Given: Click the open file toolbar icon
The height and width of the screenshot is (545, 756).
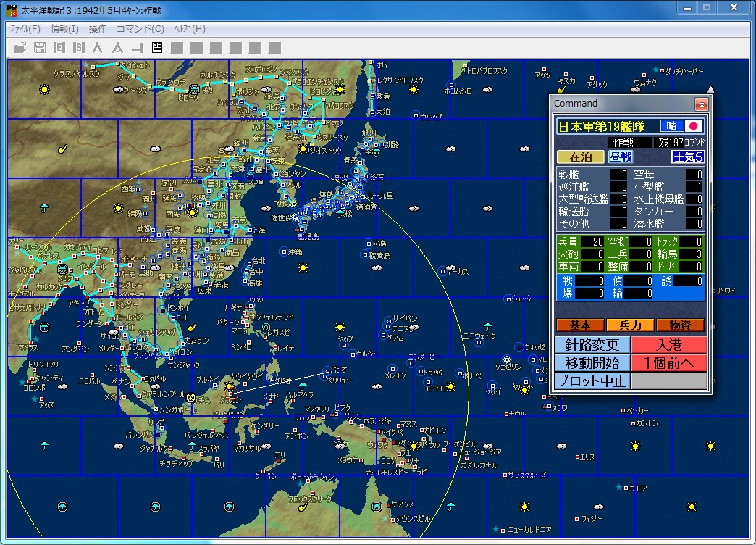Looking at the screenshot, I should click(x=20, y=47).
